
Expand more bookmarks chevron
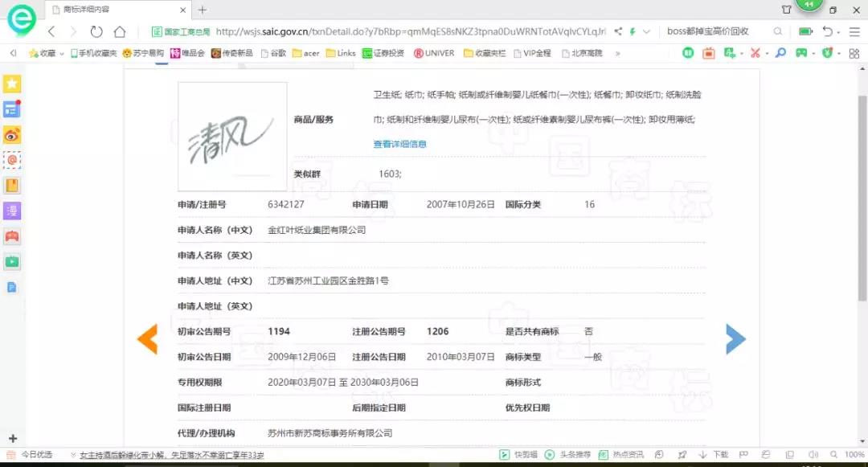pos(618,53)
